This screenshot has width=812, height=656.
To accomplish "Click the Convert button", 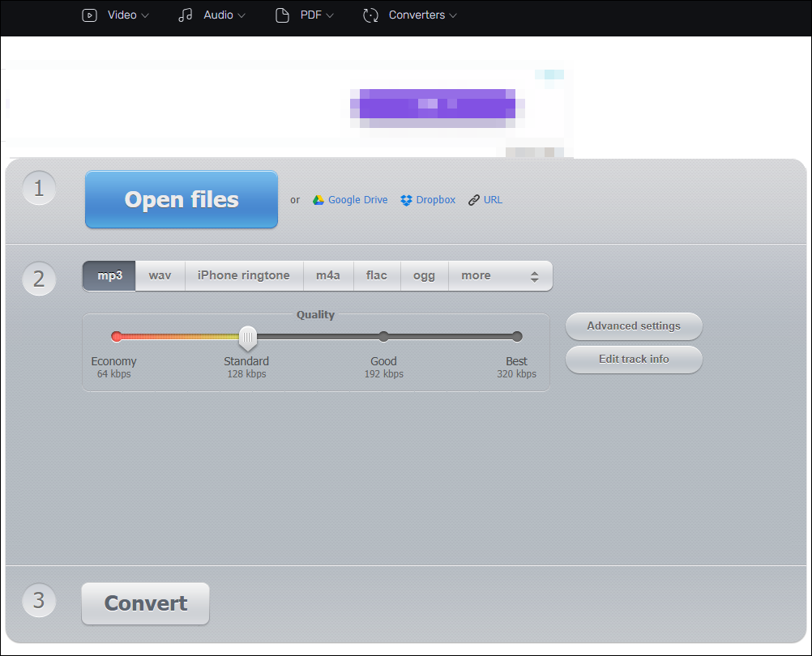I will coord(146,603).
